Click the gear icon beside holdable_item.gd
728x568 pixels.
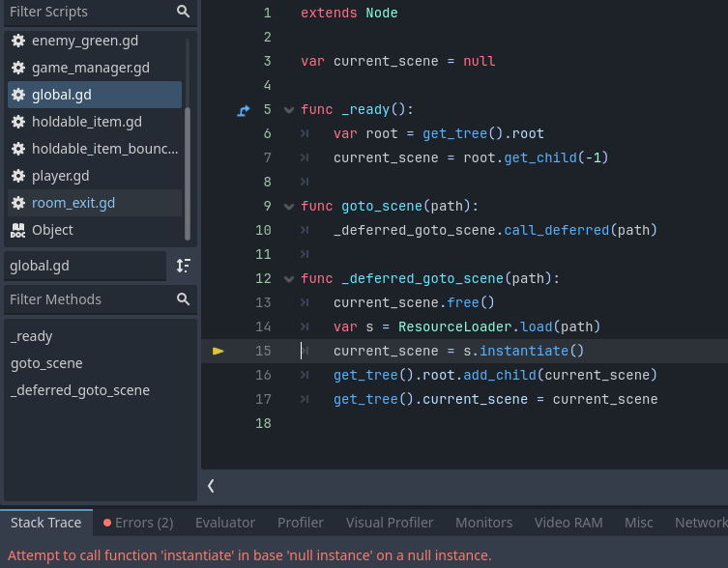[x=18, y=122]
